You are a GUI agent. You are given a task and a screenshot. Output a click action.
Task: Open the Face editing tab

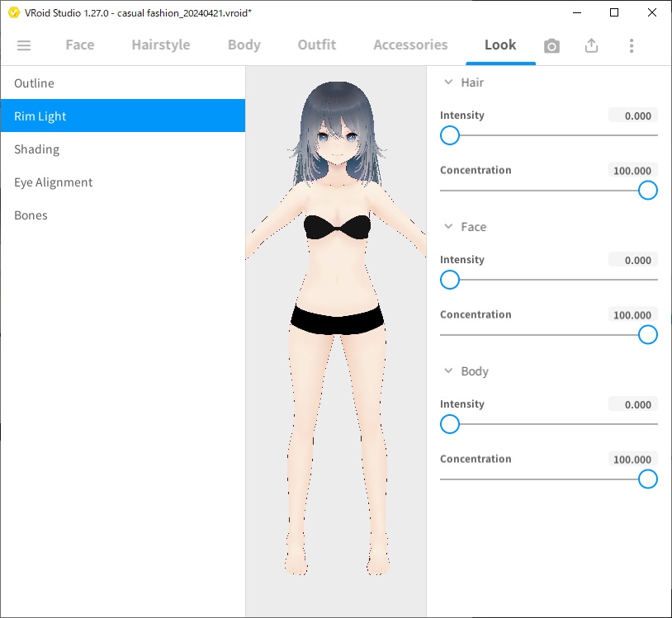point(79,45)
